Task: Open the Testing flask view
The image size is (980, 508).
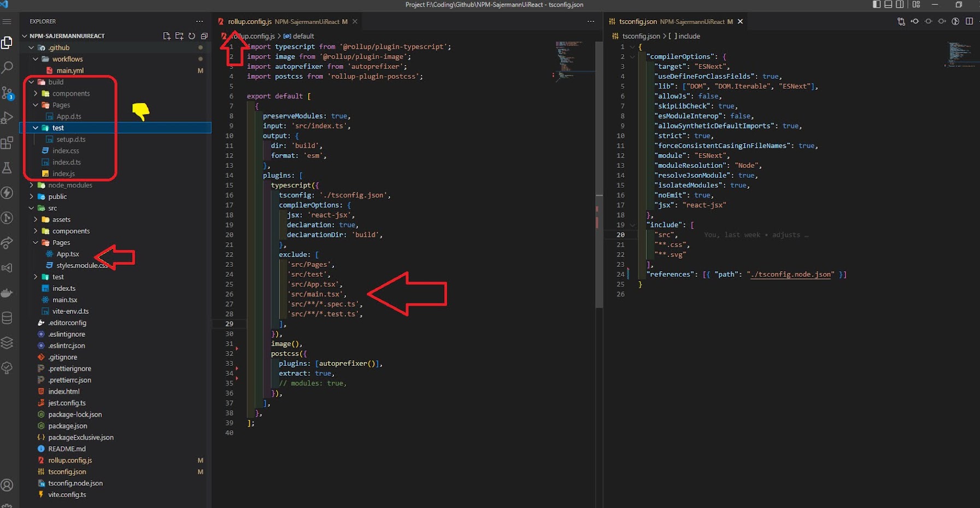Action: [7, 168]
